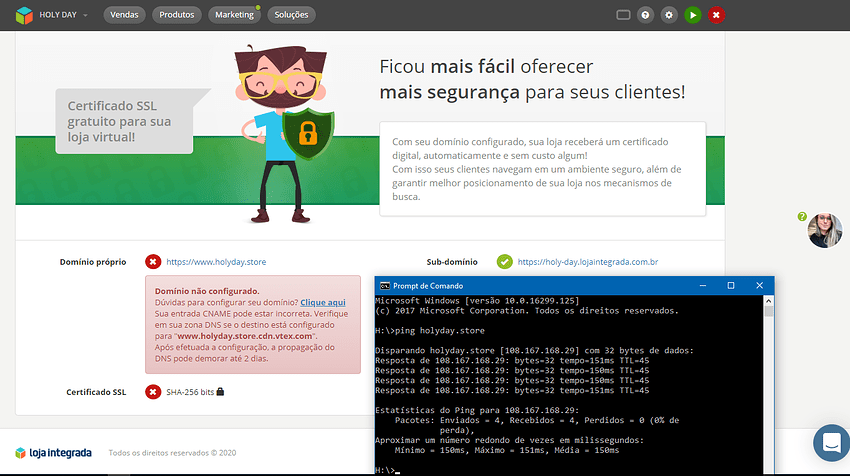Click the Prompt de Comando scrollbar thumb

768,311
